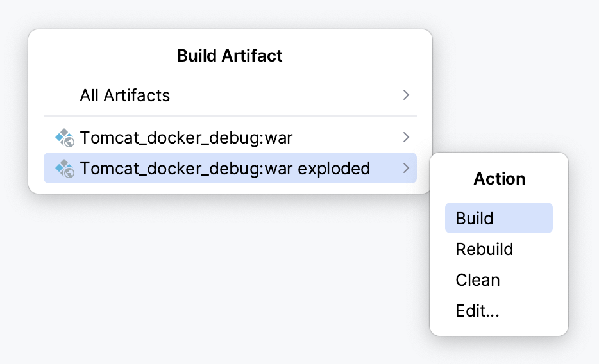Click the separator line under All Artifacts
Viewport: 599px width, 364px height.
tap(230, 116)
